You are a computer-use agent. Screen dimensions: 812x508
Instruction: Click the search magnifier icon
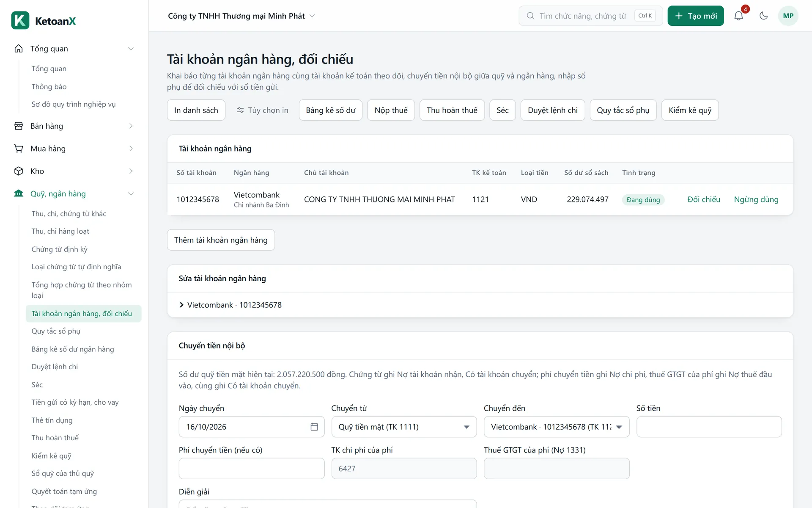pos(530,16)
